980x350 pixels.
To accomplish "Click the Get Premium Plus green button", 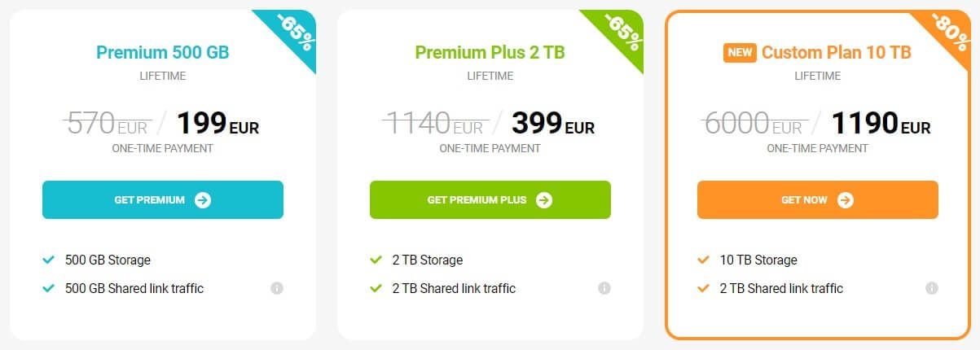I will [490, 199].
